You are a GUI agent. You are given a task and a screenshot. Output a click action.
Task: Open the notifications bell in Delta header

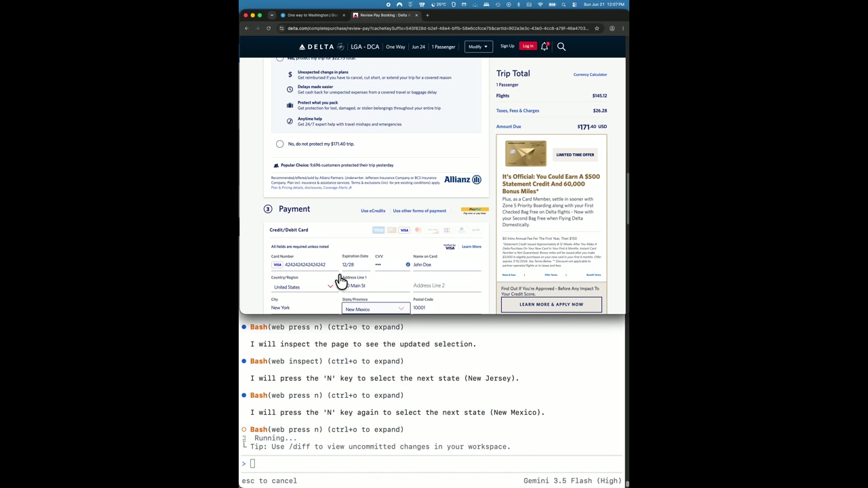point(545,46)
